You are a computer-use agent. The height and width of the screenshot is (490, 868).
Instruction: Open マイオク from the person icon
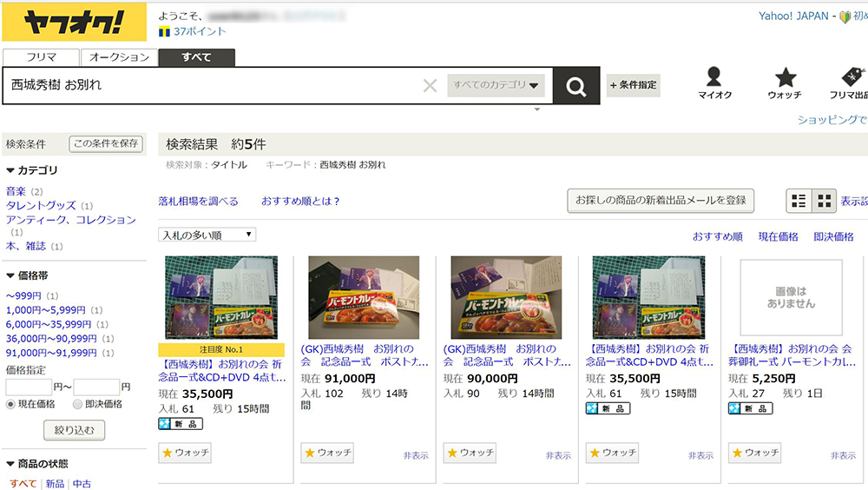(713, 77)
